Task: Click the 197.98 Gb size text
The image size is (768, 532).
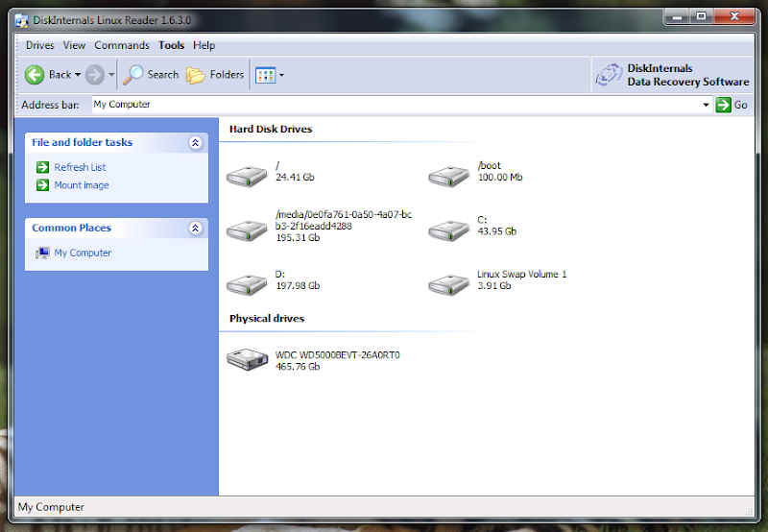Action: click(298, 285)
